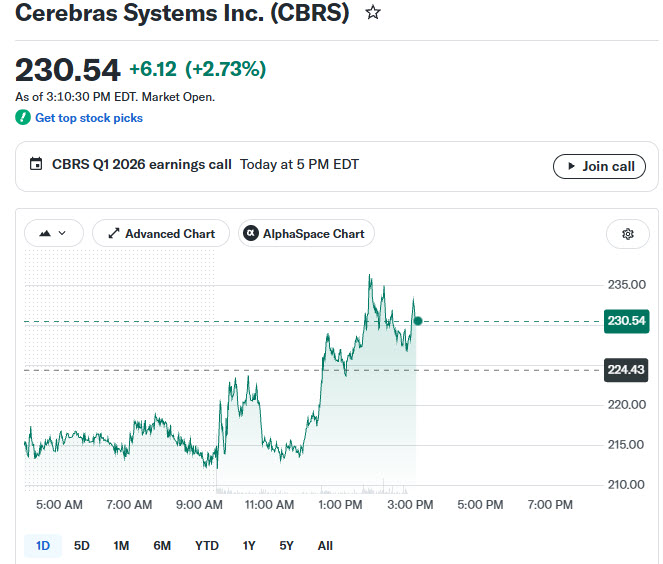Click the previous close 224.43 label
663x564 pixels.
pyautogui.click(x=626, y=370)
